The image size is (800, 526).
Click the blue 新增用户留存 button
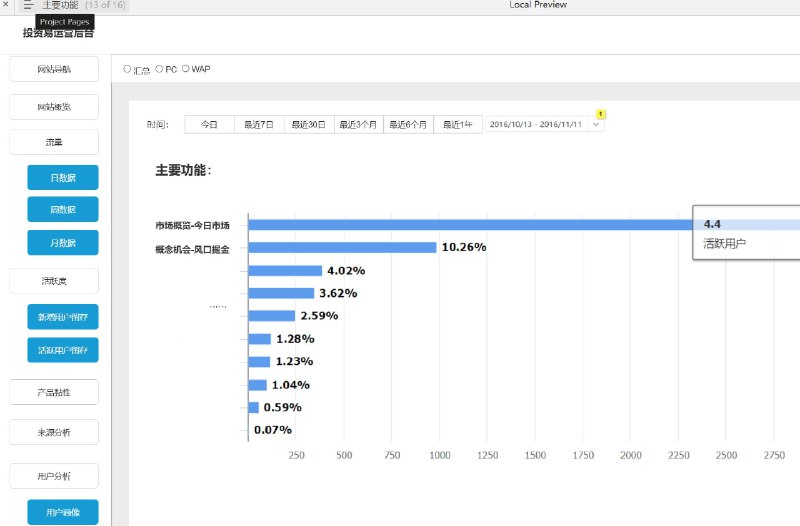(63, 317)
